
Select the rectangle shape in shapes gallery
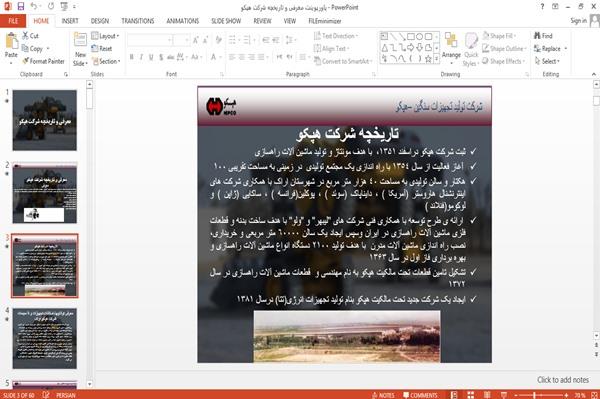coord(411,37)
